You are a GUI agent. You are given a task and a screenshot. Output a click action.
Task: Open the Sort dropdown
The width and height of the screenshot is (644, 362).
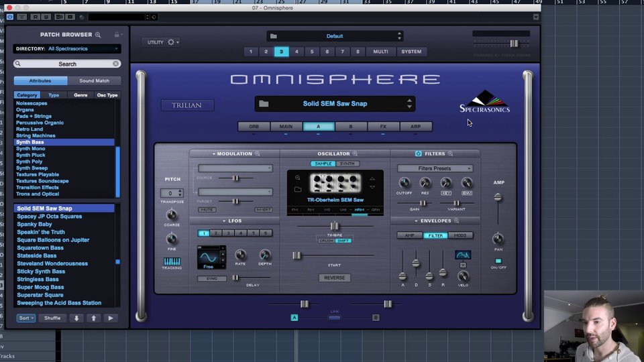coord(26,318)
